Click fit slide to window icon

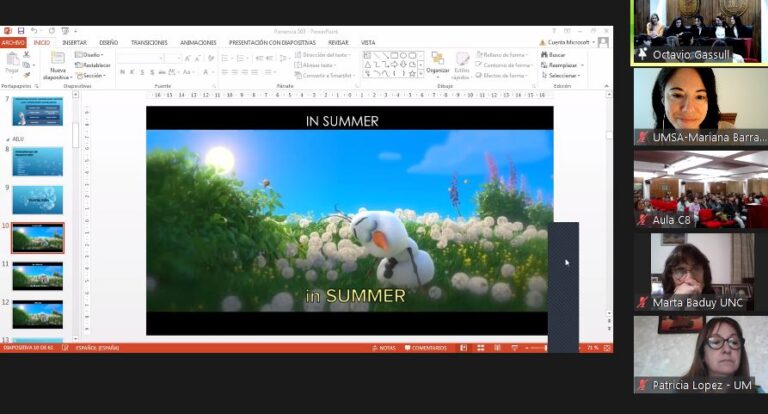click(x=607, y=348)
